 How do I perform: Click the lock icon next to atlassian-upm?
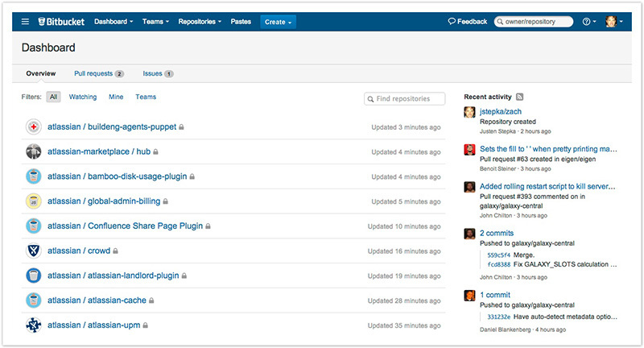coord(145,325)
